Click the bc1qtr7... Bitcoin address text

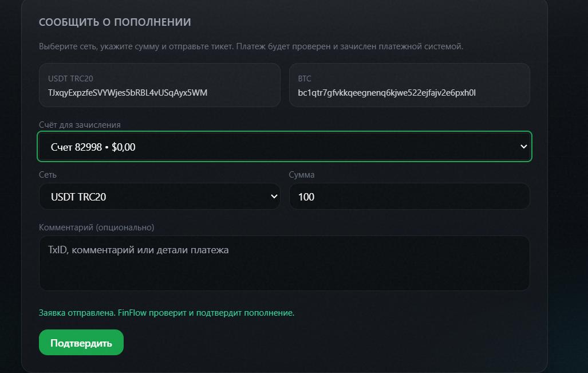point(386,93)
